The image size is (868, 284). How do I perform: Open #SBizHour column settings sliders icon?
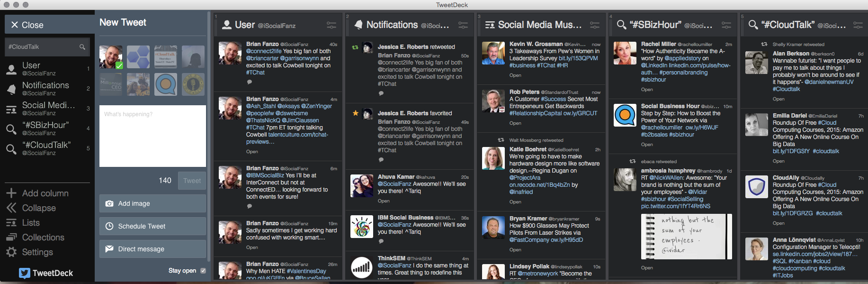point(726,25)
